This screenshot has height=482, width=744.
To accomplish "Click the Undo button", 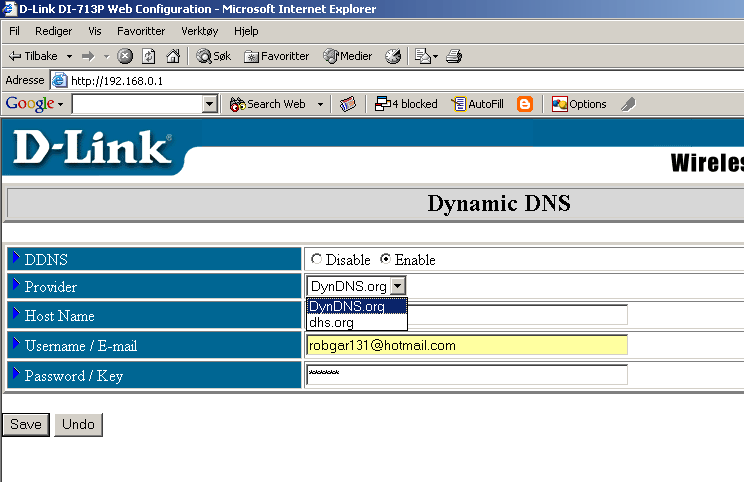I will pos(78,424).
